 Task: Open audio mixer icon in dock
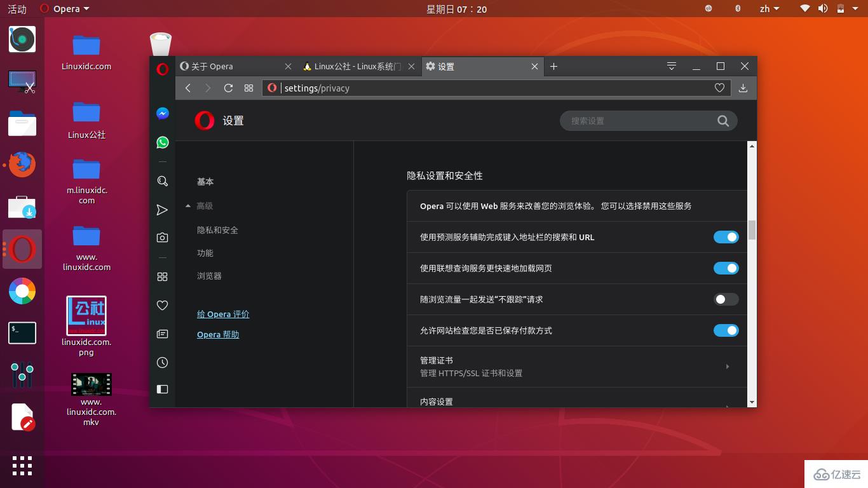point(22,375)
